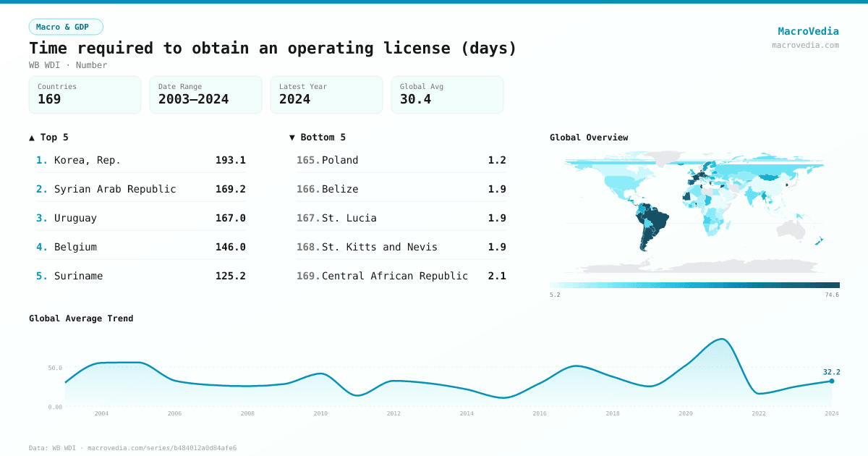Click the Macro & GDP category badge
The width and height of the screenshot is (868, 456).
66,26
